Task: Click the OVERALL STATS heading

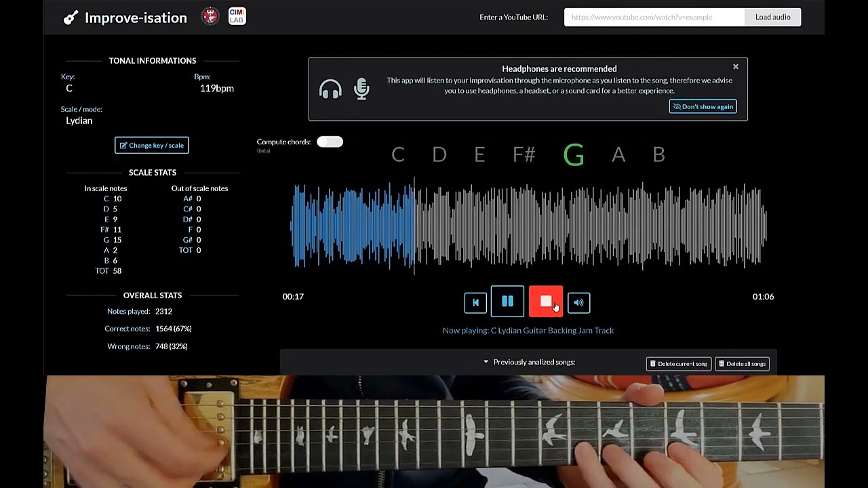Action: [x=153, y=296]
